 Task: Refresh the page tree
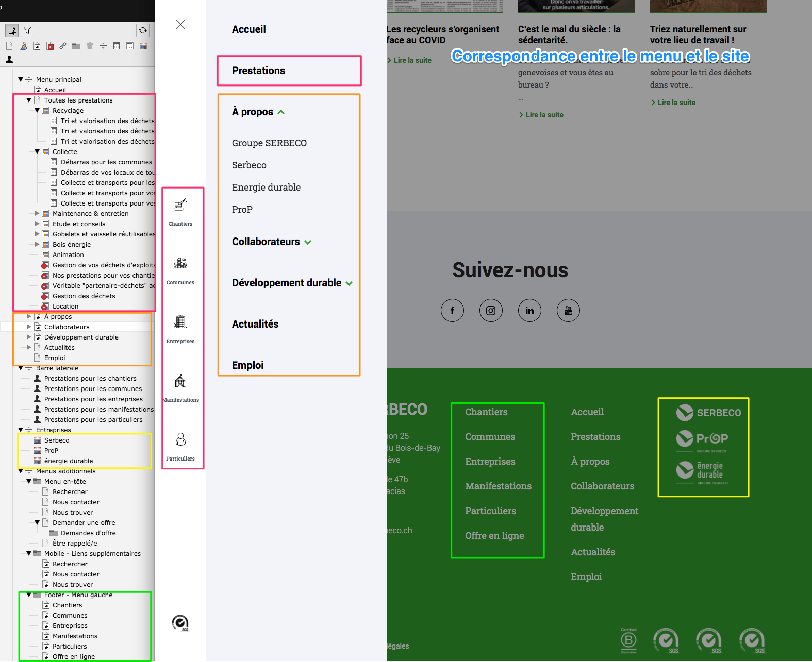click(143, 30)
